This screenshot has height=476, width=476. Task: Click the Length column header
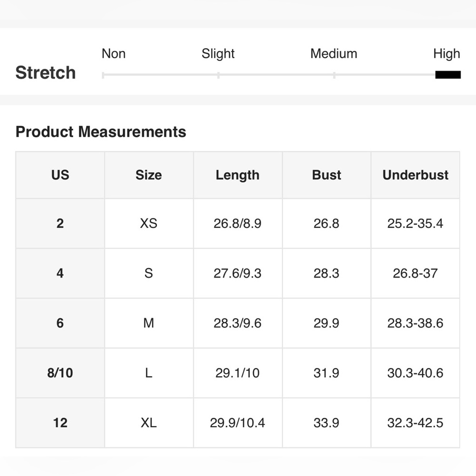tap(238, 175)
